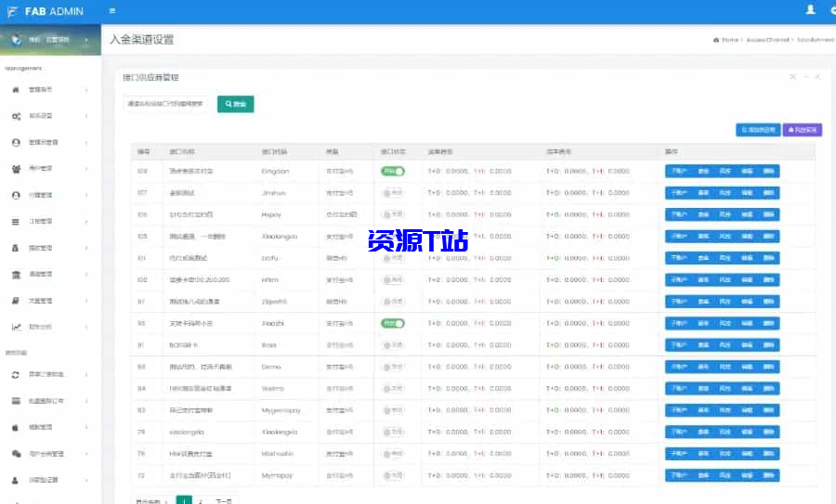Click the FAB ADMIN logo
The image size is (836, 504).
tap(46, 11)
